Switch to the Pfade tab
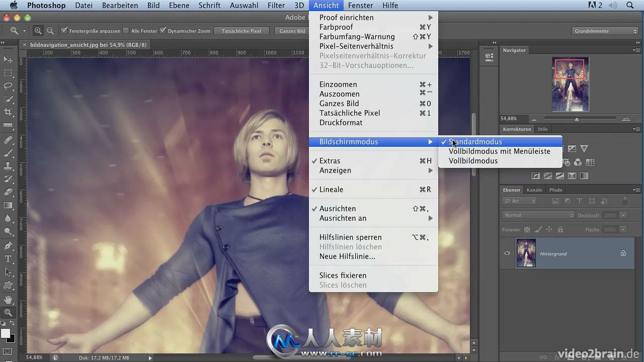644x362 pixels. pos(555,190)
